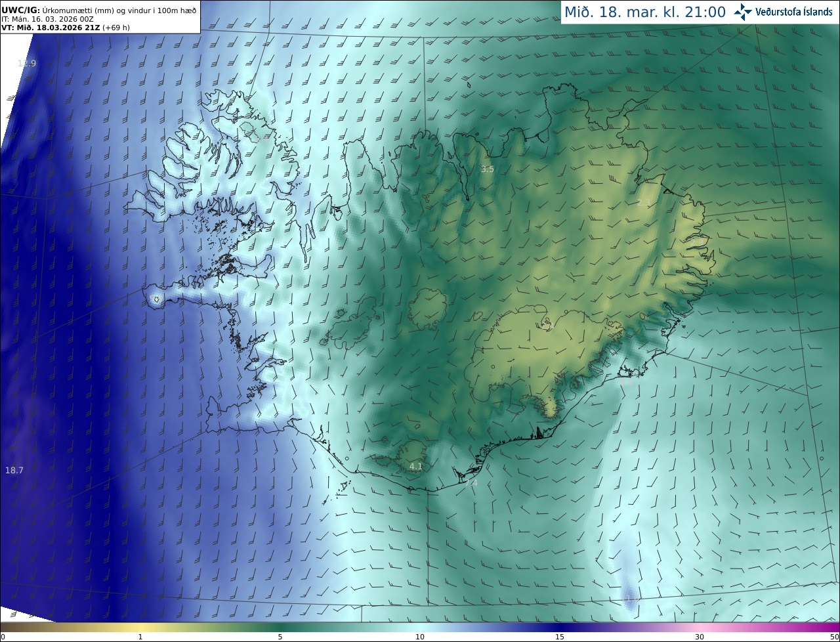
Task: Click the '3.5' value in north Iceland
Action: click(x=487, y=169)
